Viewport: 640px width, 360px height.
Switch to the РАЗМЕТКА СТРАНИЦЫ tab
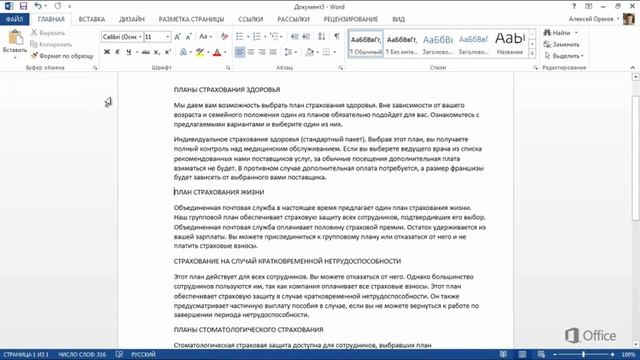coord(191,19)
